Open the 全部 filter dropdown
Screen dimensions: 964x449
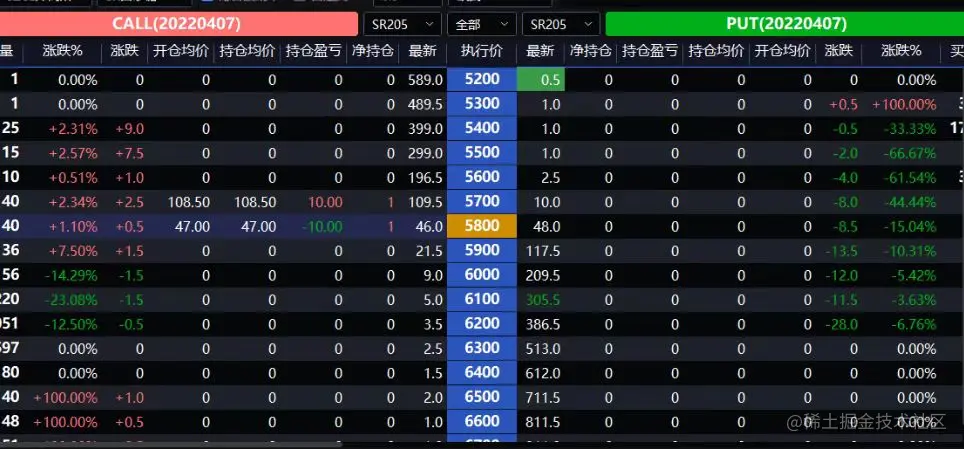(481, 25)
